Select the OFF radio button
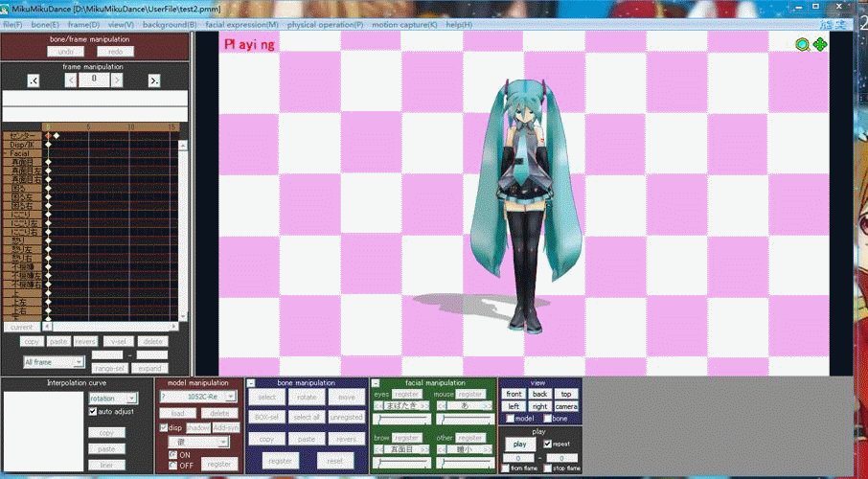 (x=173, y=466)
